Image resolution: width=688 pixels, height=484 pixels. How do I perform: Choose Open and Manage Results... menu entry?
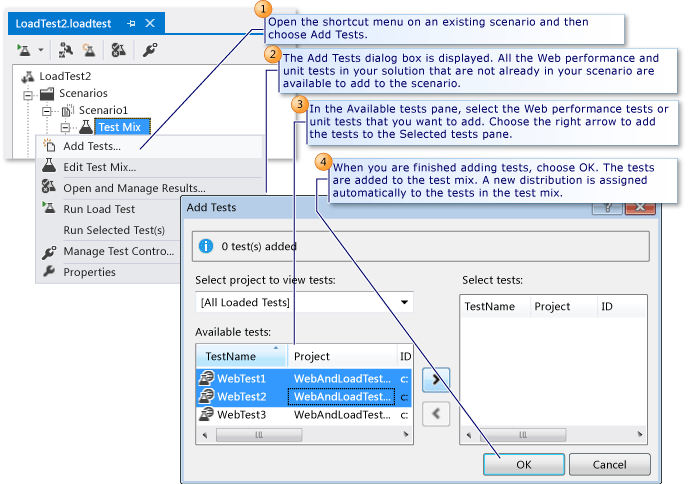(151, 188)
